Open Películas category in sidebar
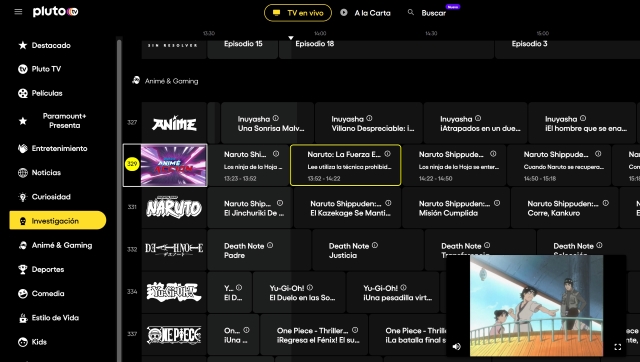 pos(40,93)
